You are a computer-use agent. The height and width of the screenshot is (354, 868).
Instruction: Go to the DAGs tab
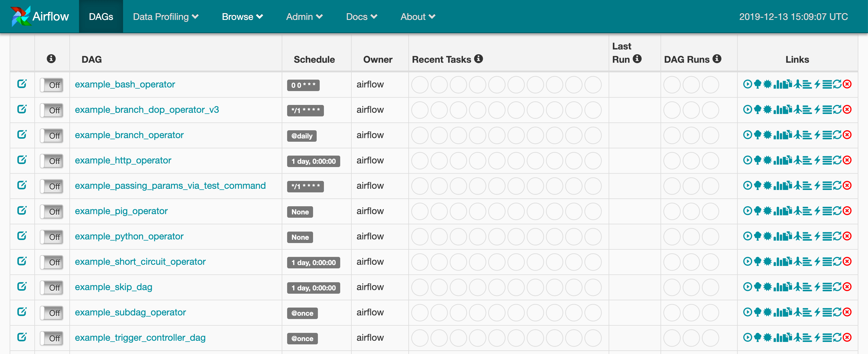pos(101,17)
